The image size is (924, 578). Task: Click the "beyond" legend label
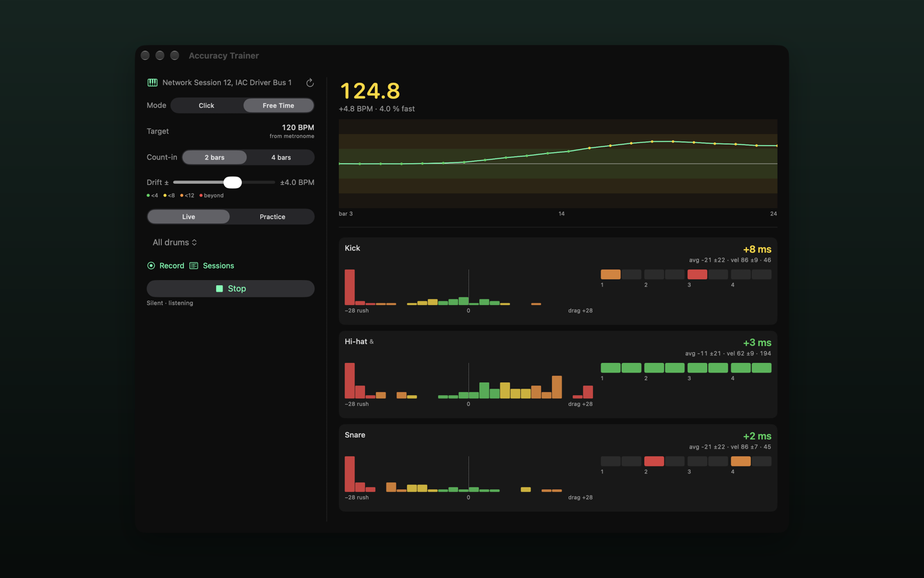click(214, 195)
